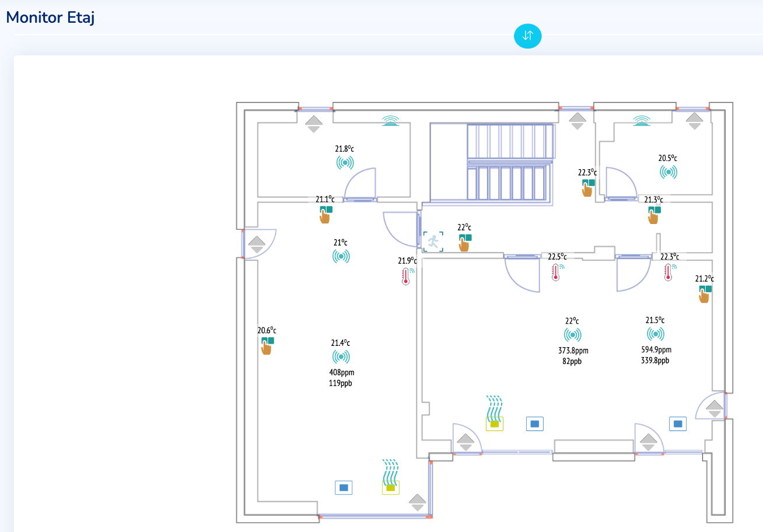Click the 20.5°c wireless sensor icon

pyautogui.click(x=668, y=171)
